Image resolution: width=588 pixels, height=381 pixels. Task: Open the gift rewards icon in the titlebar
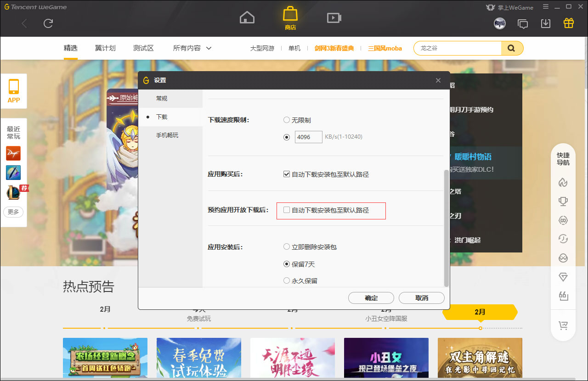568,22
